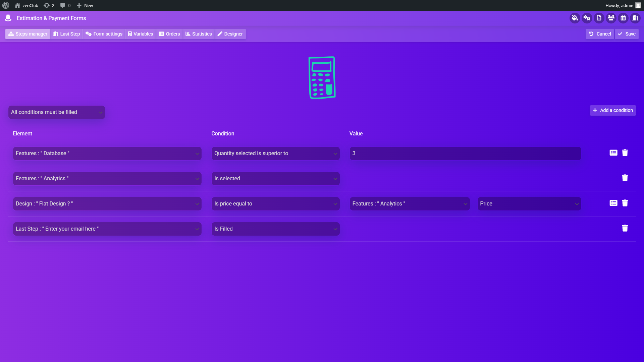Click the door exit icon in the header
This screenshot has width=644, height=362.
[635, 18]
